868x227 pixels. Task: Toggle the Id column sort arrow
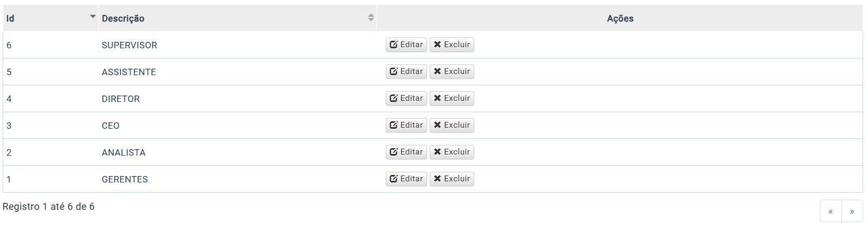pyautogui.click(x=93, y=17)
